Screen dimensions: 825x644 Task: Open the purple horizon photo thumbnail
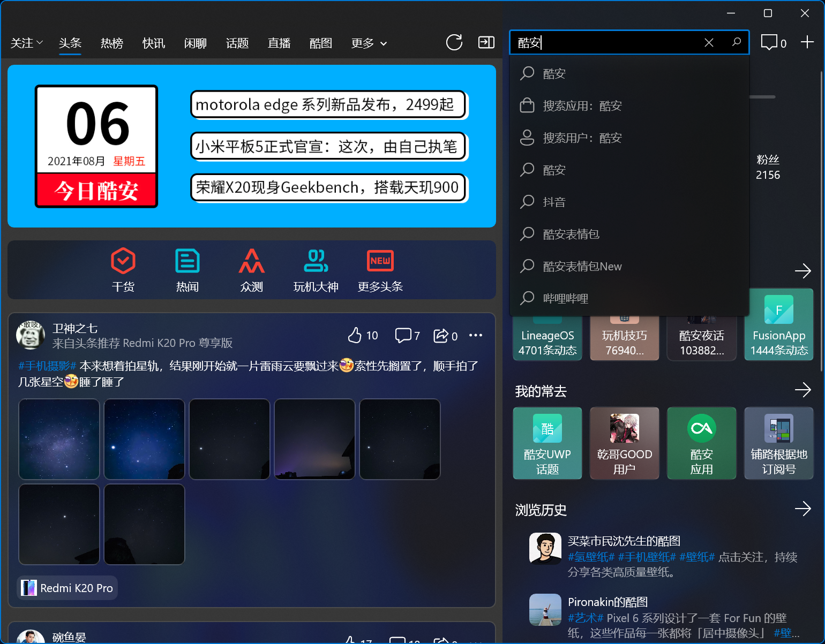click(314, 439)
